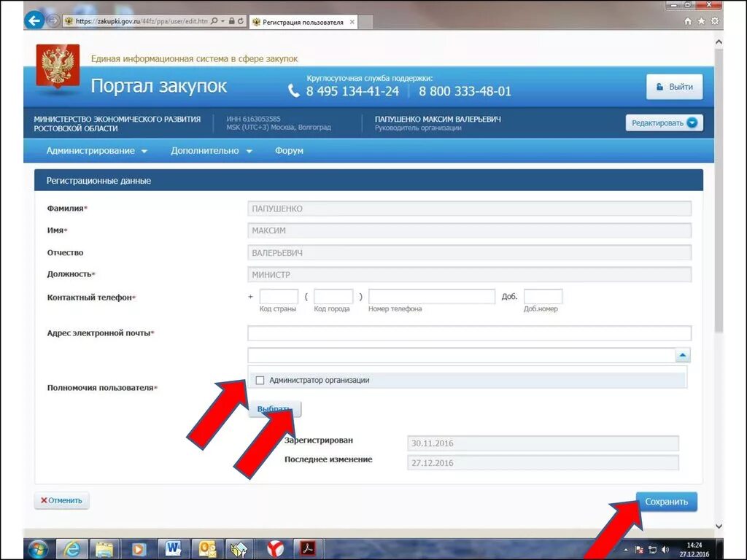747x560 pixels.
Task: Close the 'Регистрация пользователя' tab
Action: coord(352,22)
